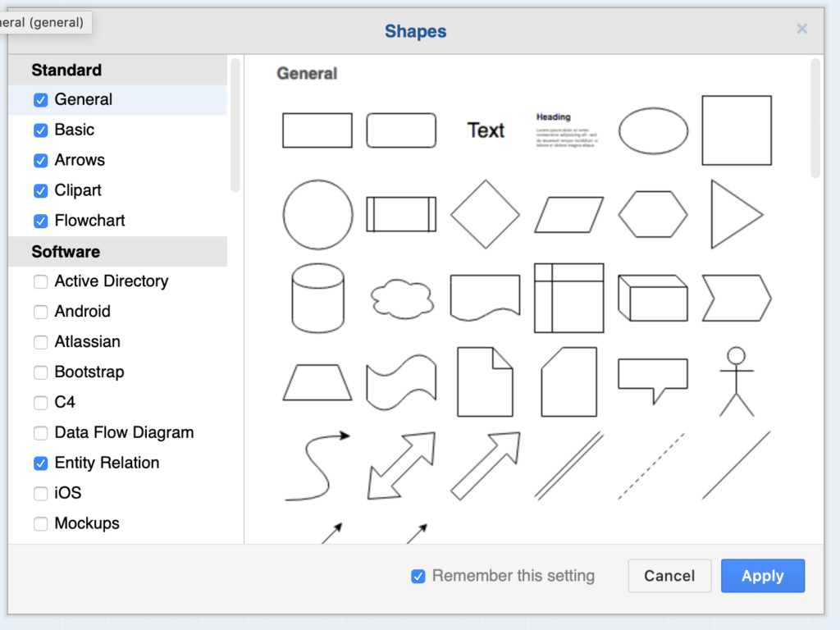
Task: Enable the Android shape library
Action: (x=40, y=312)
